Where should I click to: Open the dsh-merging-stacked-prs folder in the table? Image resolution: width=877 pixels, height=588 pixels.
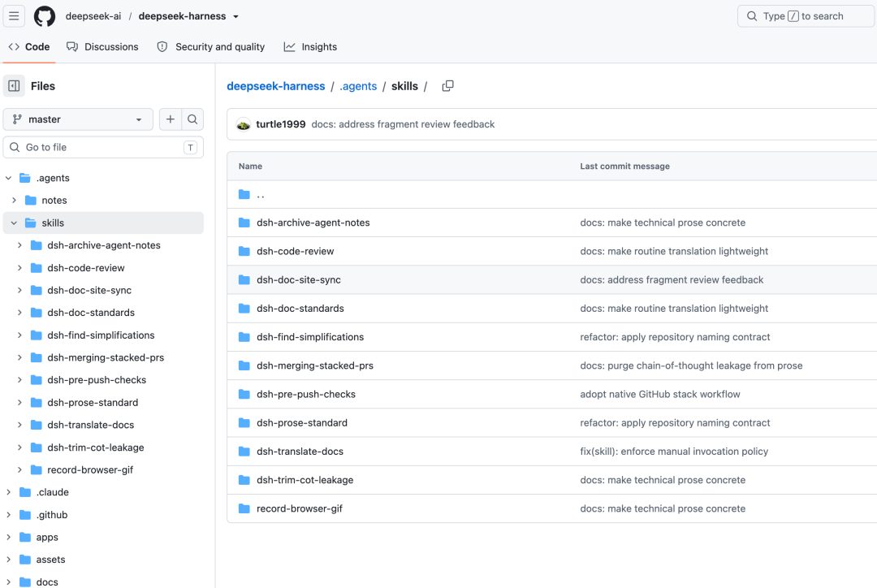315,365
